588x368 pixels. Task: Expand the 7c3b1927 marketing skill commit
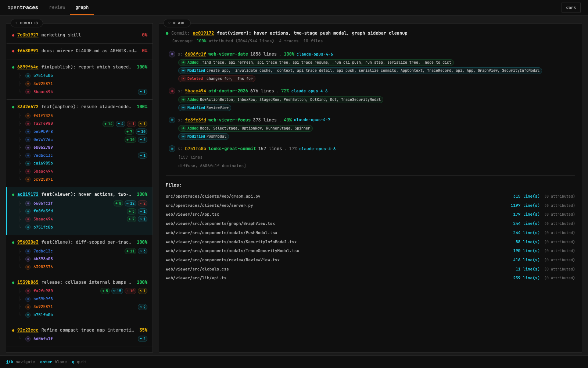(x=28, y=35)
